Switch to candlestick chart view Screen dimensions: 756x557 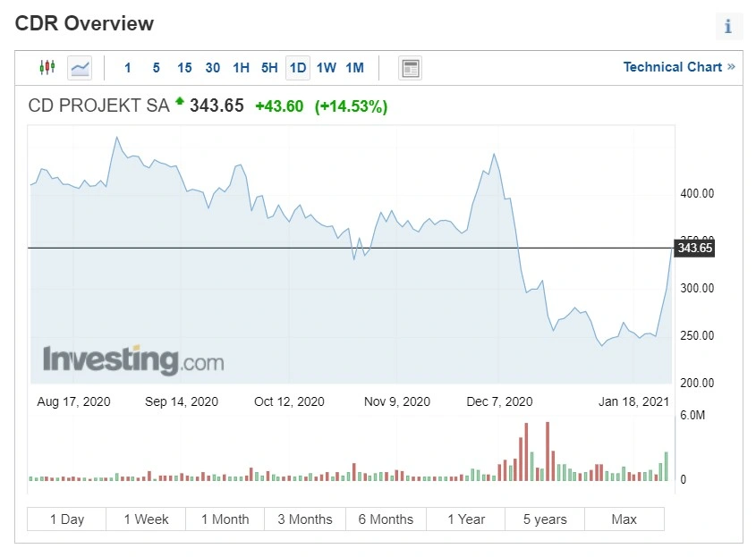point(47,67)
